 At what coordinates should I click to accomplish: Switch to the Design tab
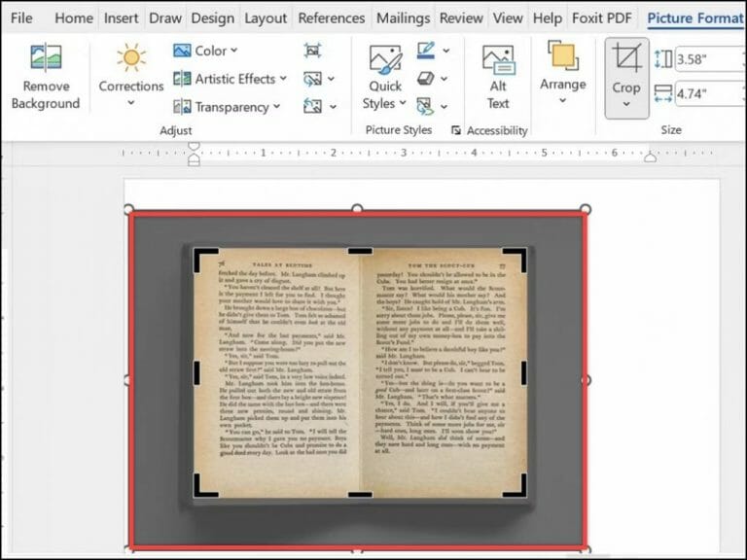click(212, 18)
